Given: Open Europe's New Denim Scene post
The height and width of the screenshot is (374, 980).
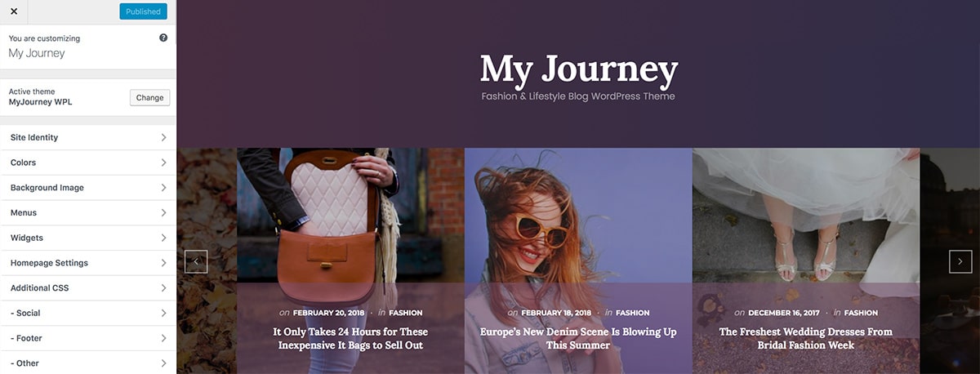Looking at the screenshot, I should [x=578, y=338].
